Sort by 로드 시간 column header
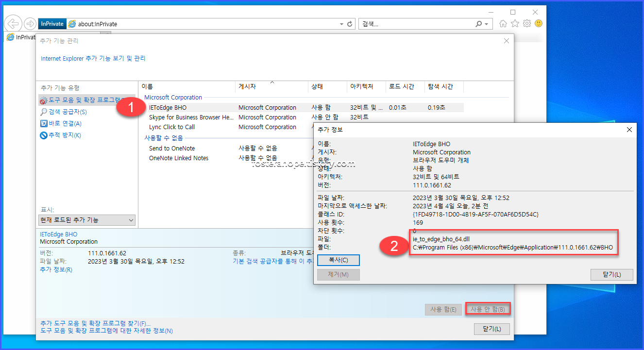Viewport: 644px width, 350px height. [406, 86]
